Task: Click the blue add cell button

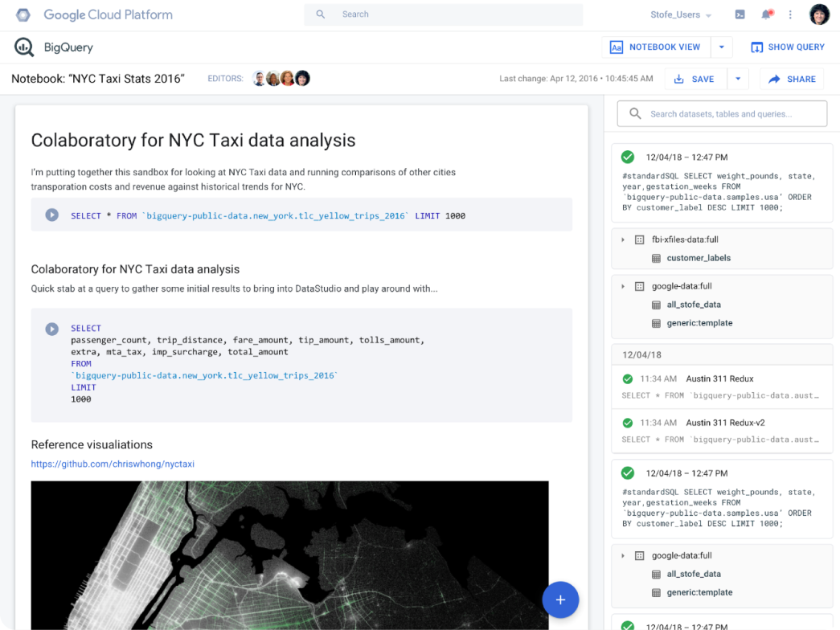Action: pos(560,599)
